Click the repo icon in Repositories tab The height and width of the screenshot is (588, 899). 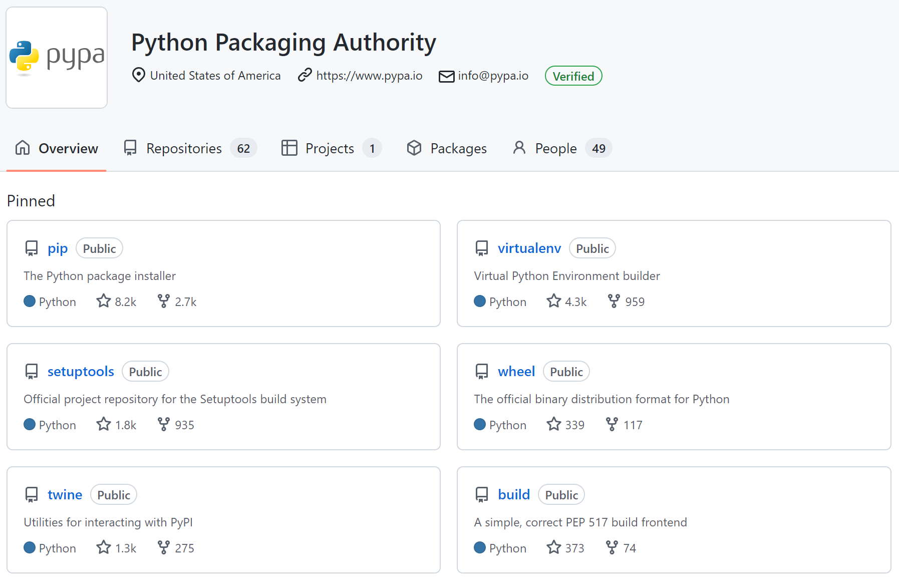tap(130, 148)
